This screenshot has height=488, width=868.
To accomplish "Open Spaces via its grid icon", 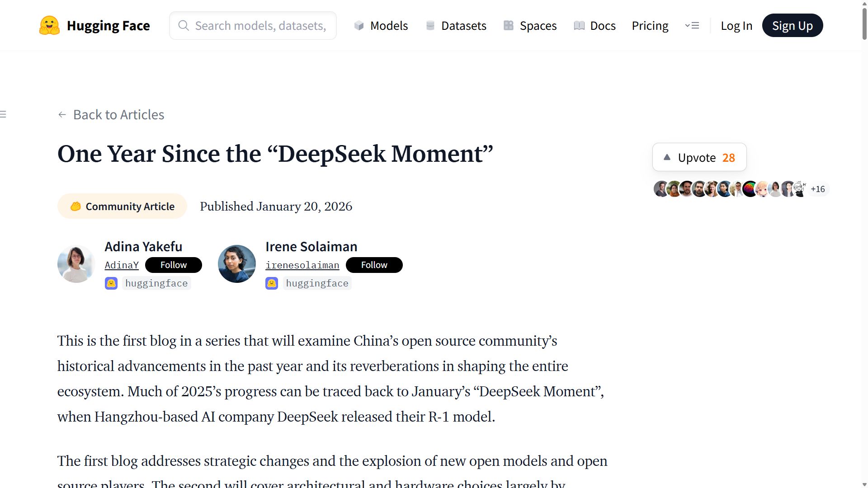I will 509,26.
